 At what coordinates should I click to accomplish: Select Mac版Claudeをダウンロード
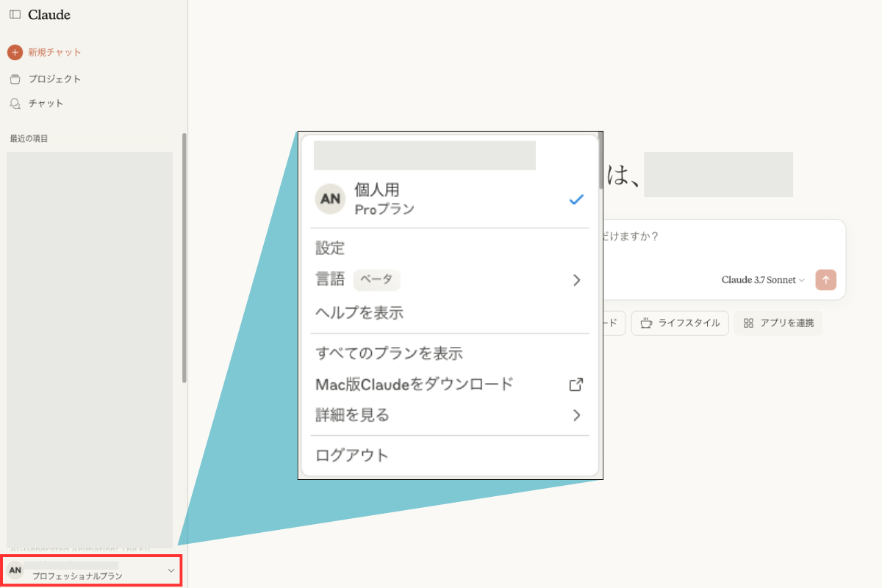(415, 384)
